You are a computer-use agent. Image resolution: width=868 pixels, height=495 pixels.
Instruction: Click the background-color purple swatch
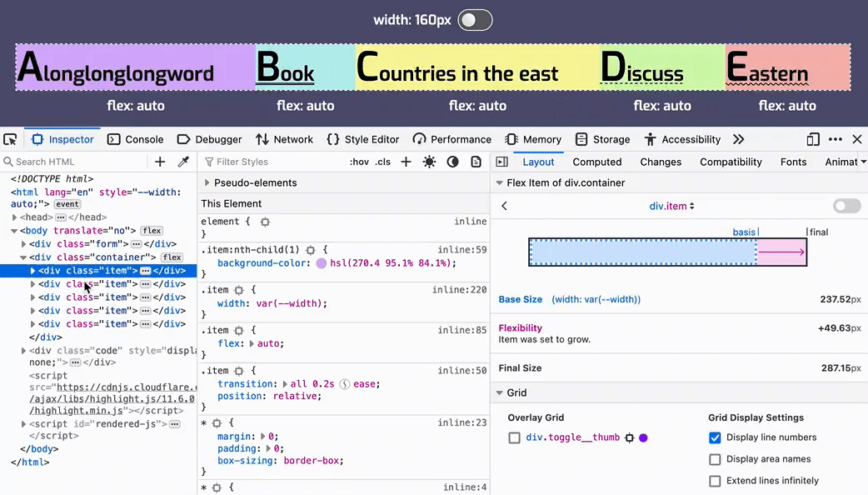pyautogui.click(x=322, y=263)
